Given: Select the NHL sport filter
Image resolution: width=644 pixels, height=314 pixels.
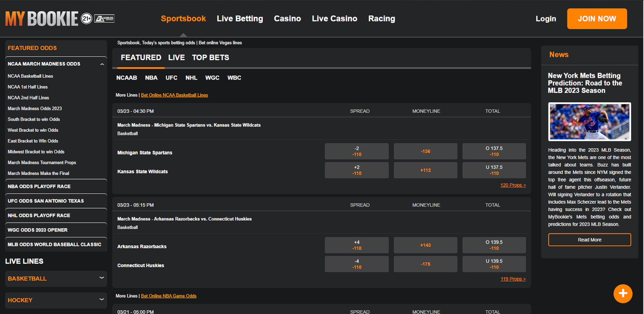Looking at the screenshot, I should point(191,78).
